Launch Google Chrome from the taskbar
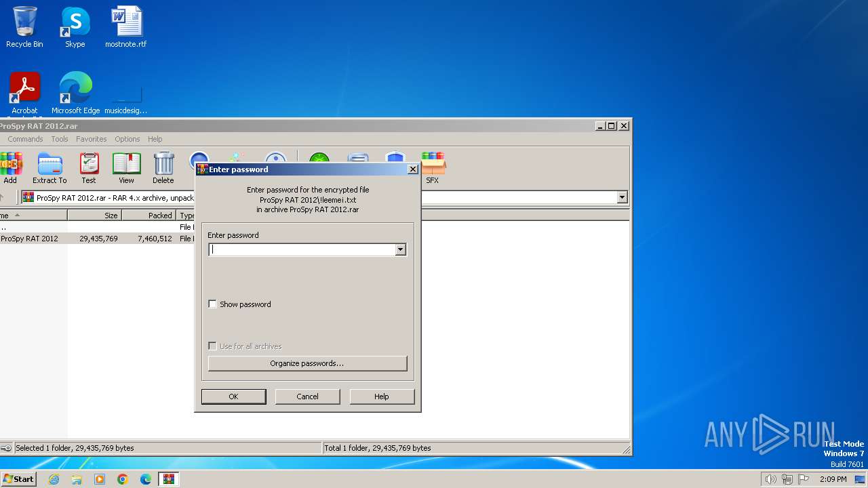The image size is (868, 488). point(123,479)
